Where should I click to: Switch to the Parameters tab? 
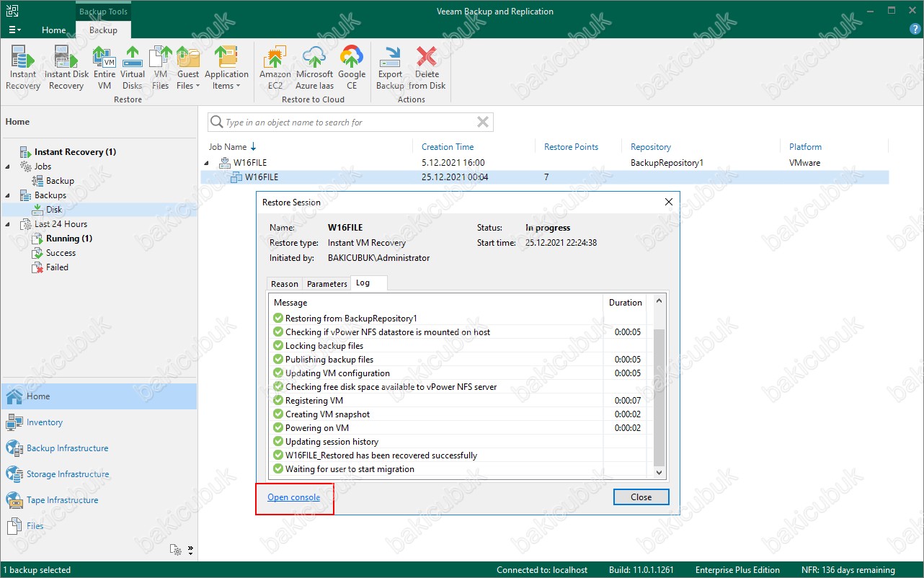click(326, 283)
